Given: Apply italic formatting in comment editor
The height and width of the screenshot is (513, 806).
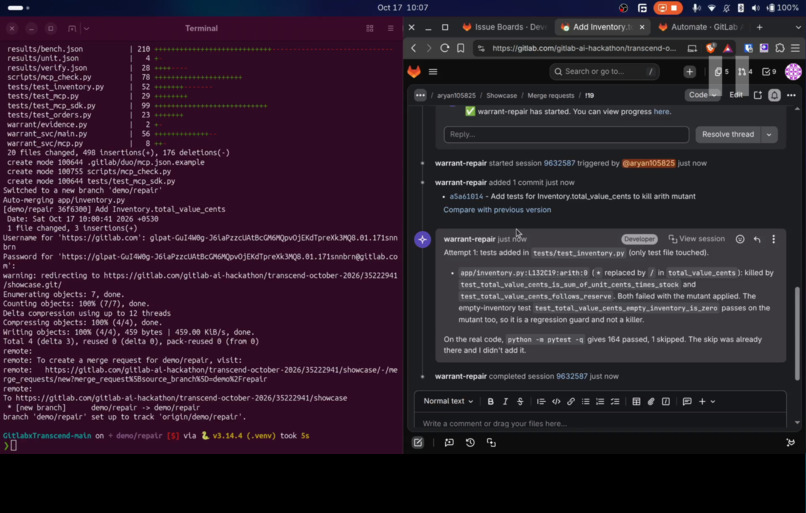Looking at the screenshot, I should (505, 401).
